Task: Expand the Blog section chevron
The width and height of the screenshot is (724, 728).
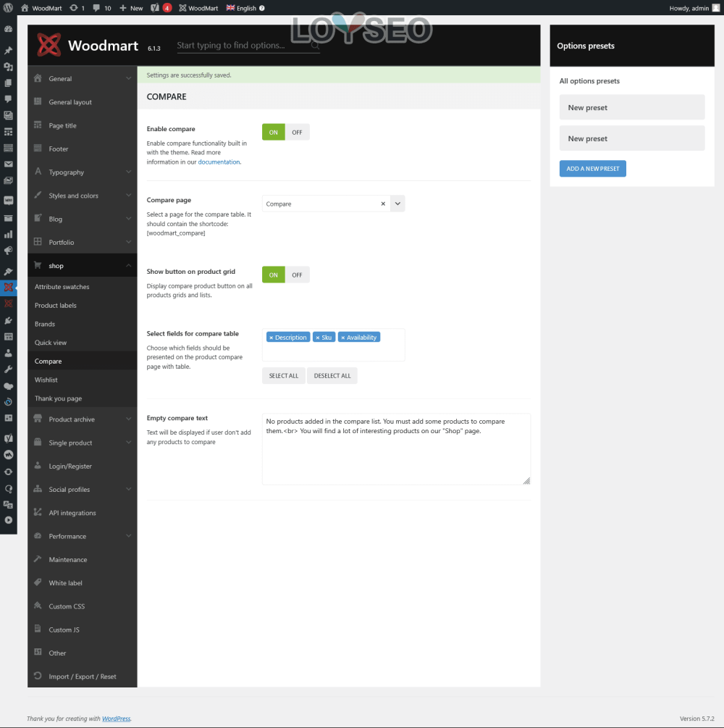Action: pyautogui.click(x=129, y=219)
